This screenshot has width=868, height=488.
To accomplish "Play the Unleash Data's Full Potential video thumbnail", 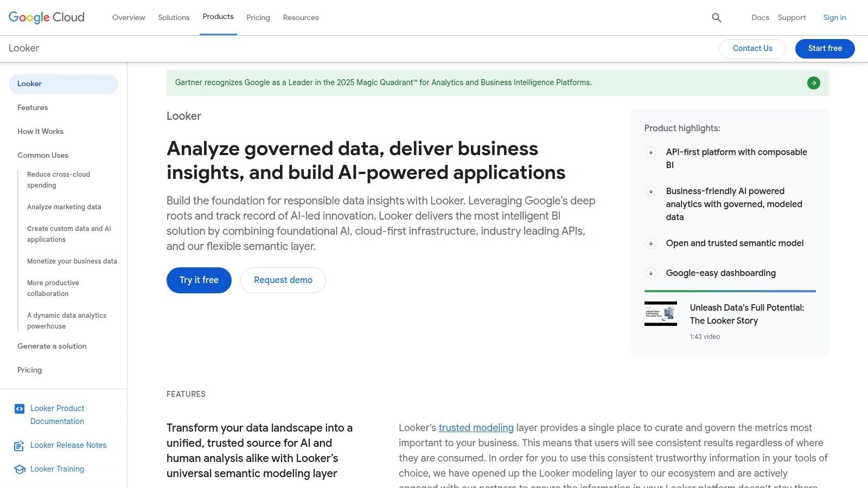I will coord(660,313).
